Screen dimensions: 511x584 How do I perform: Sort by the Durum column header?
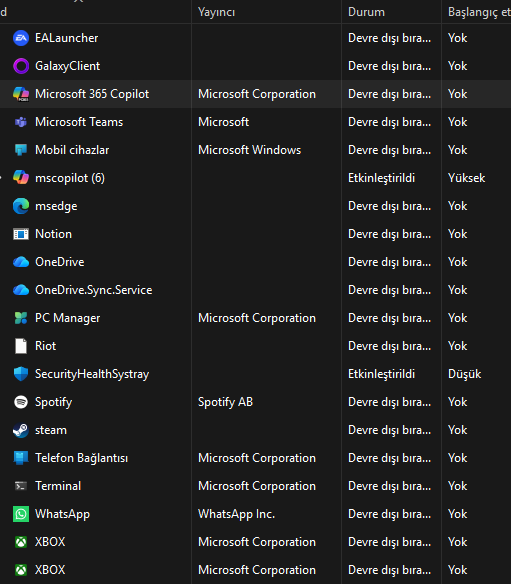click(366, 12)
